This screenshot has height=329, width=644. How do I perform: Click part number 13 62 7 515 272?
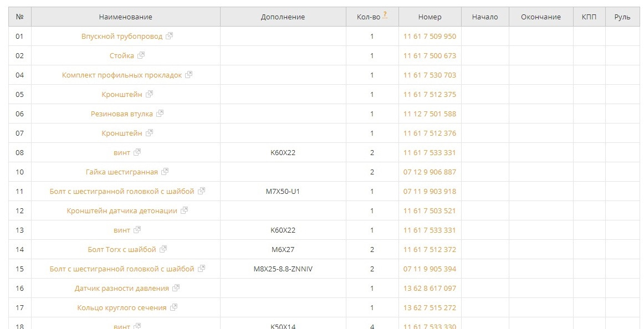pyautogui.click(x=430, y=307)
